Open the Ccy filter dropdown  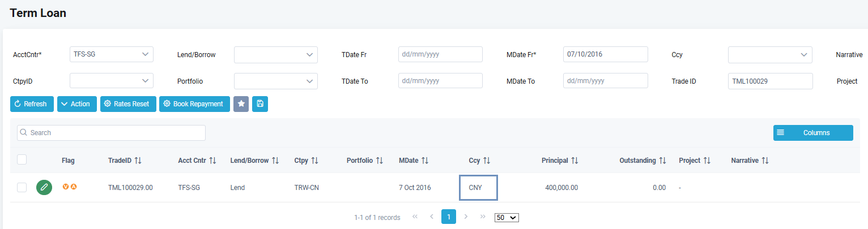[x=769, y=54]
